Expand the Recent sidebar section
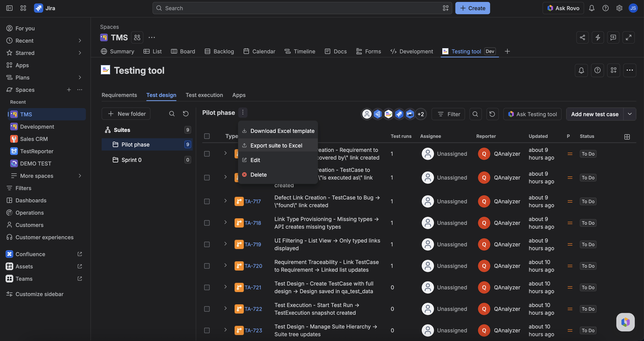 coord(80,41)
